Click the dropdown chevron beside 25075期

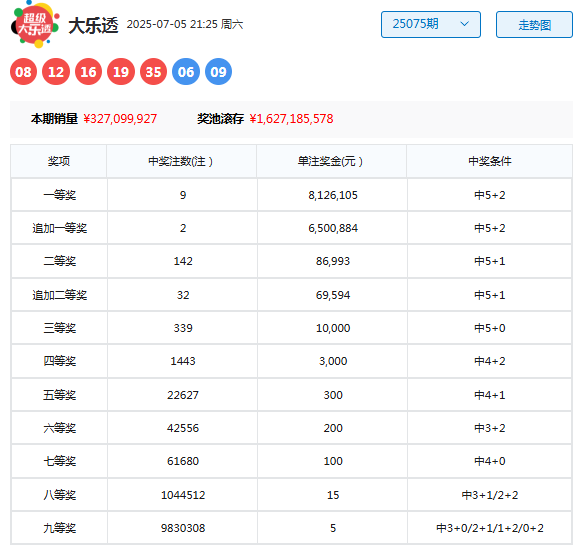point(464,24)
